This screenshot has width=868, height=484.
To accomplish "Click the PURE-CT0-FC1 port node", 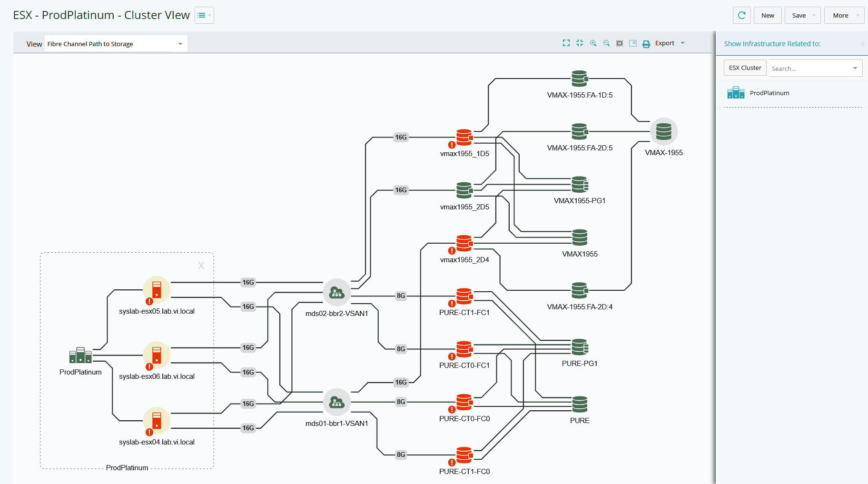I will coord(464,349).
